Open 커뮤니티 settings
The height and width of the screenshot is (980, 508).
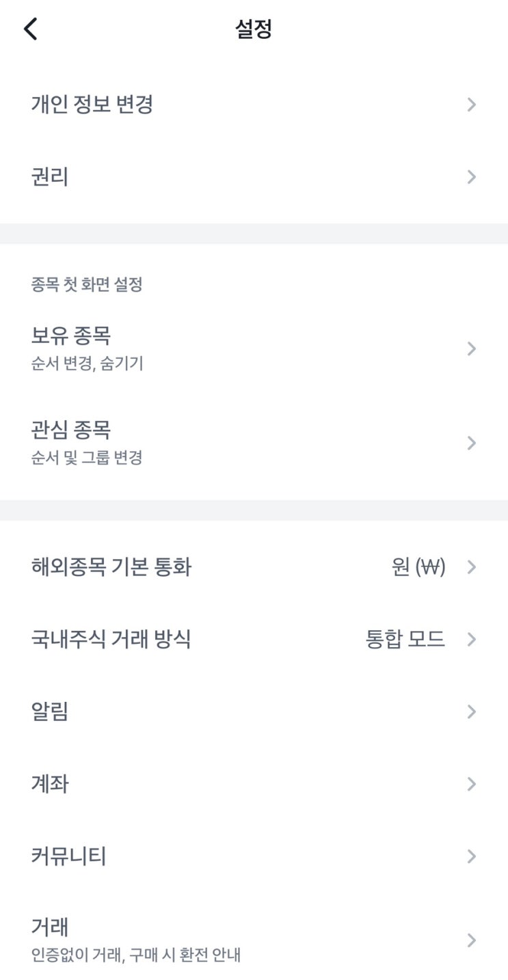point(69,856)
